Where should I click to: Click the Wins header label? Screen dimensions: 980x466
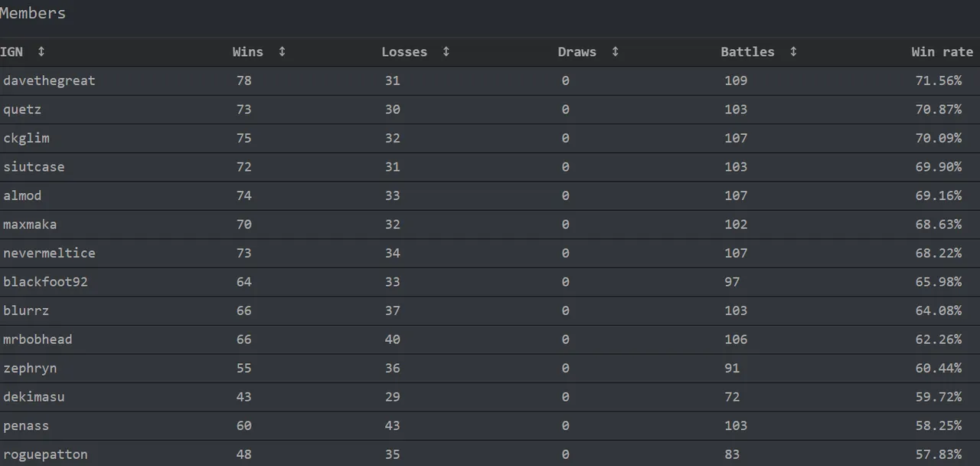(x=248, y=51)
